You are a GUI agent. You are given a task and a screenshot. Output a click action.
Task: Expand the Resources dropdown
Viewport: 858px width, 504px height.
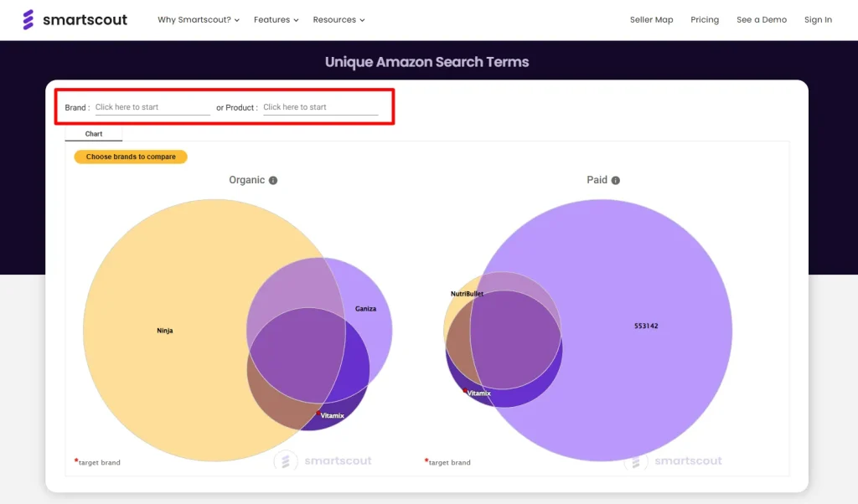[339, 19]
